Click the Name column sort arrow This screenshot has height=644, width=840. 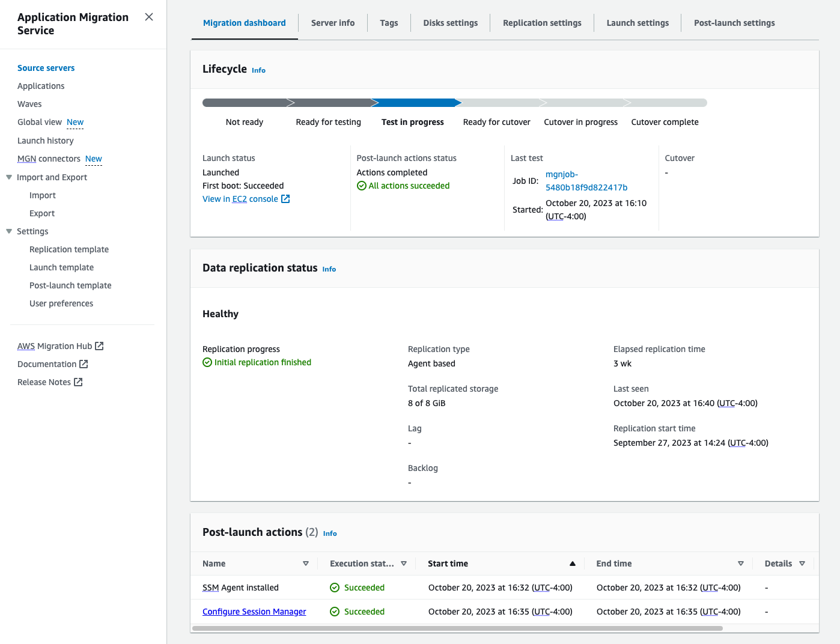306,563
